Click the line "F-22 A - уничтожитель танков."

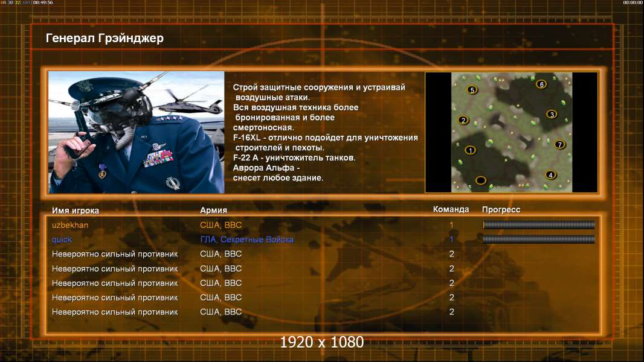pos(294,158)
